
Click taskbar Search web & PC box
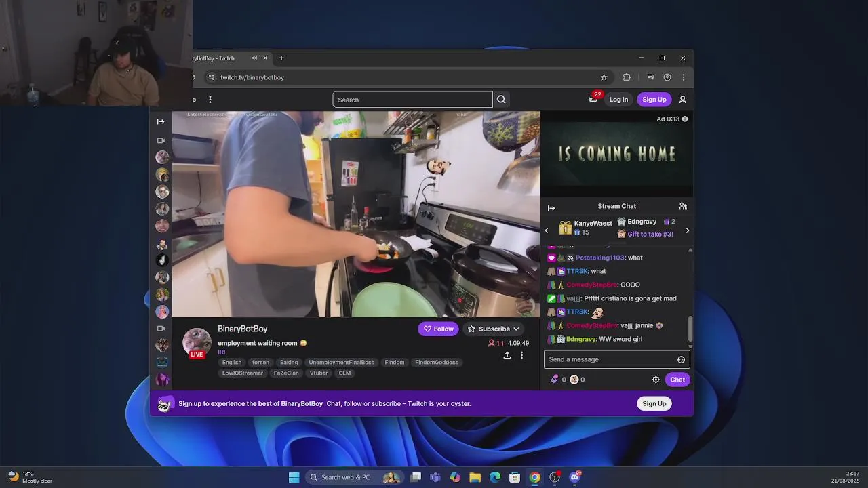coord(355,477)
